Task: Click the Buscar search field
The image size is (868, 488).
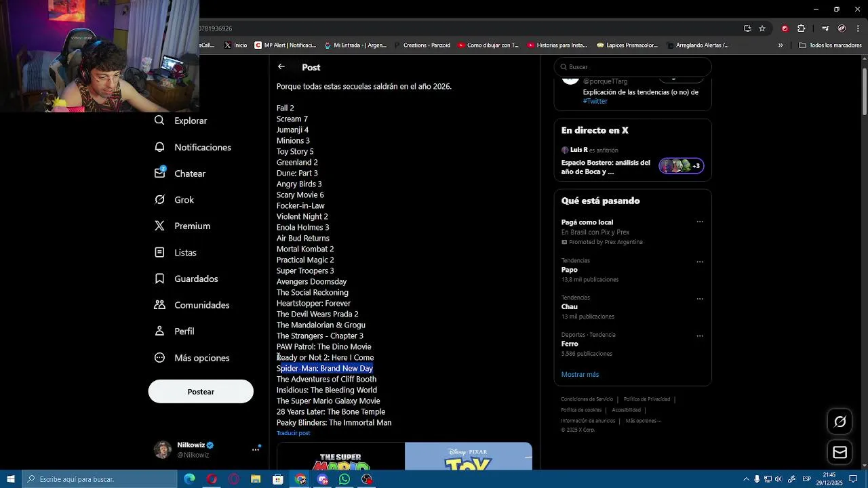Action: click(x=632, y=67)
